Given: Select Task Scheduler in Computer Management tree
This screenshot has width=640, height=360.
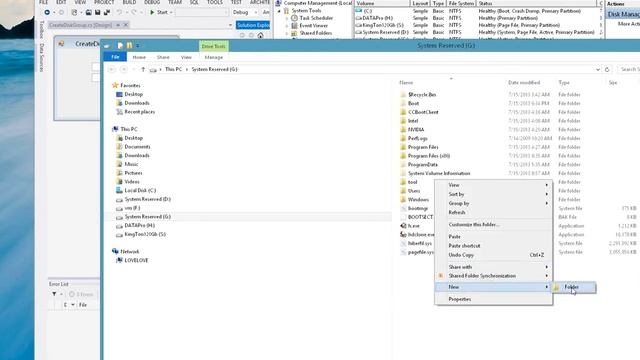Looking at the screenshot, I should pyautogui.click(x=316, y=18).
